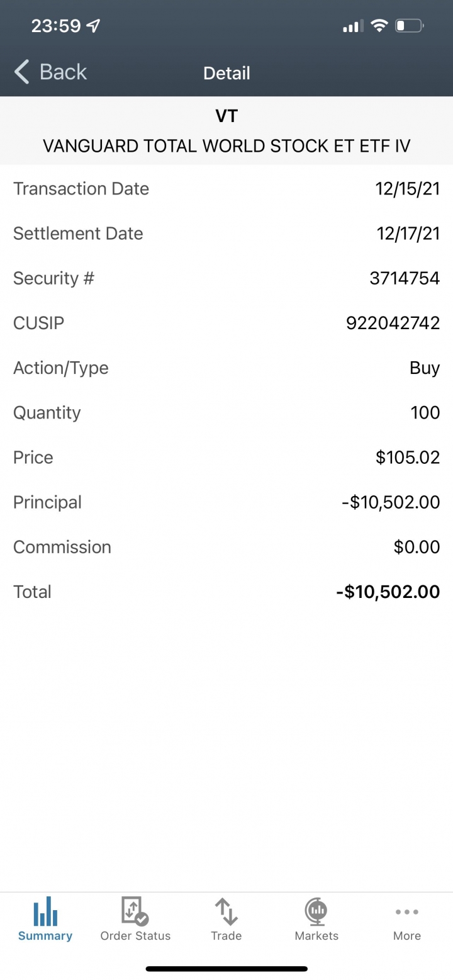This screenshot has height=980, width=453.
Task: Go back using the Back label
Action: coord(63,72)
